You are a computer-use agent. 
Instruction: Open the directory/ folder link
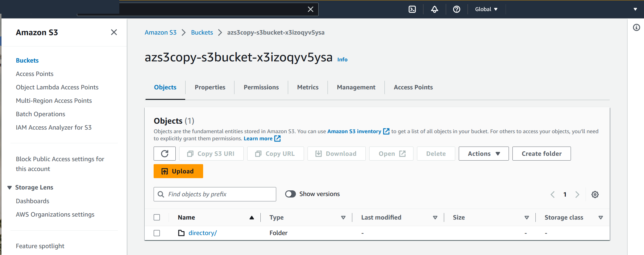pyautogui.click(x=203, y=233)
